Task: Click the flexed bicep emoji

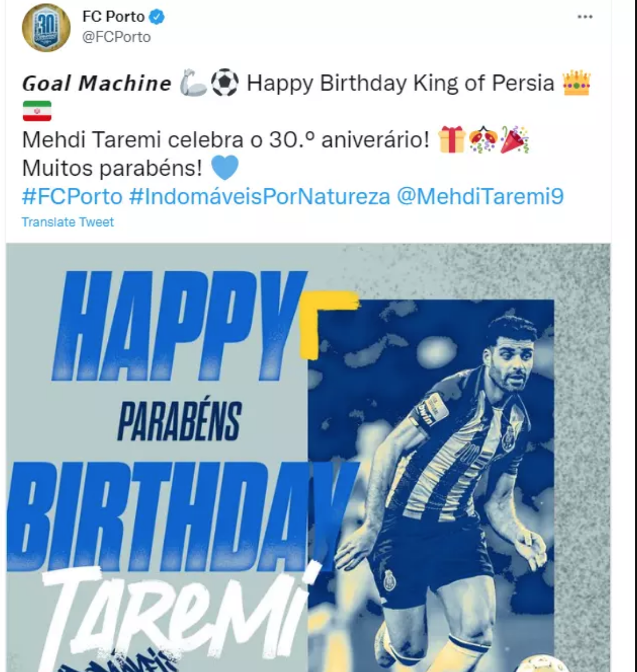Action: pos(193,83)
